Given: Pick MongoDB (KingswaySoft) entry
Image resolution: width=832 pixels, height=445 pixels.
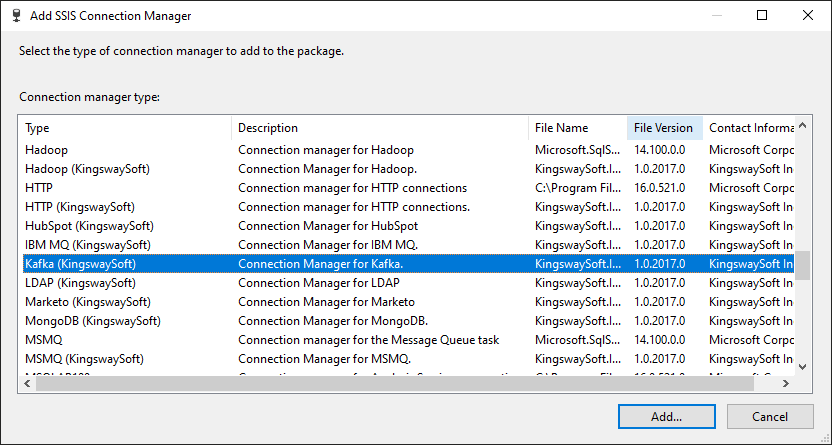Looking at the screenshot, I should (x=408, y=321).
